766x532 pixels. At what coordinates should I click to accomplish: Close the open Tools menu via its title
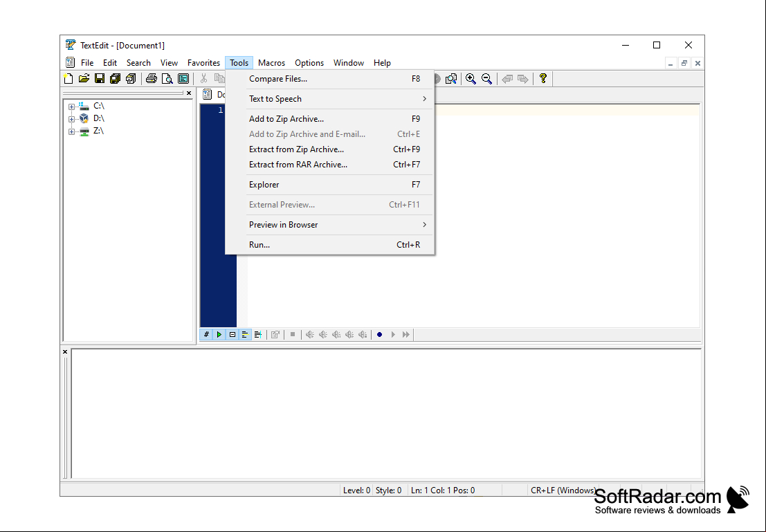(x=239, y=62)
